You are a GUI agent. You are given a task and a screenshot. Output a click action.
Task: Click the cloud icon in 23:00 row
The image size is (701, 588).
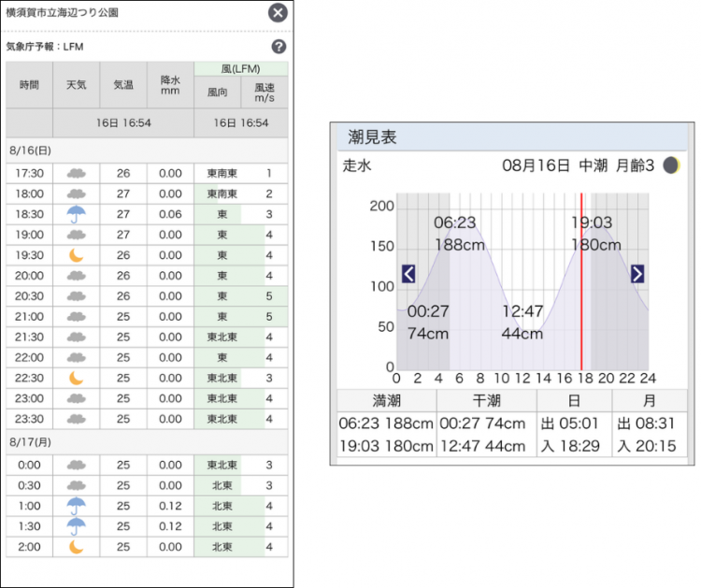point(77,398)
